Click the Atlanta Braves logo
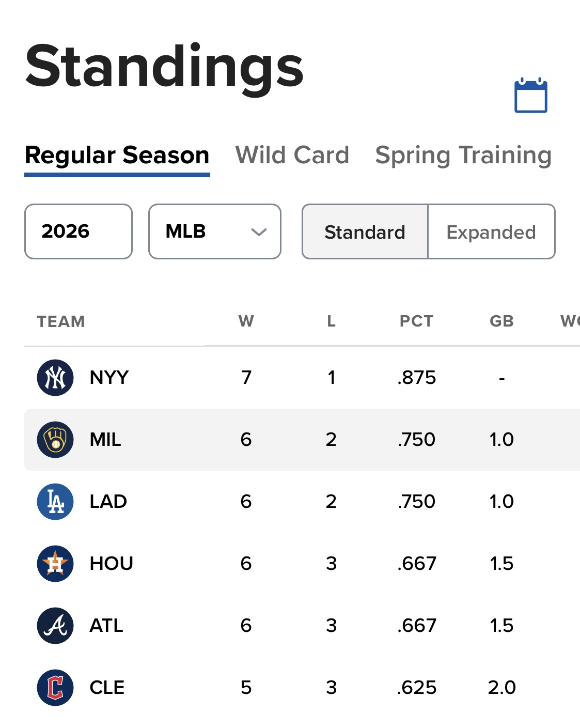This screenshot has width=580, height=728. 55,626
